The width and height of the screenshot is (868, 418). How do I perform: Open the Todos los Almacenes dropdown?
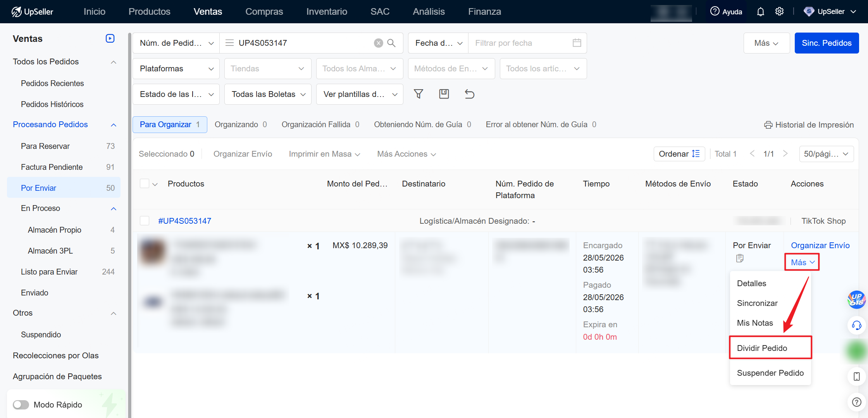coord(360,69)
